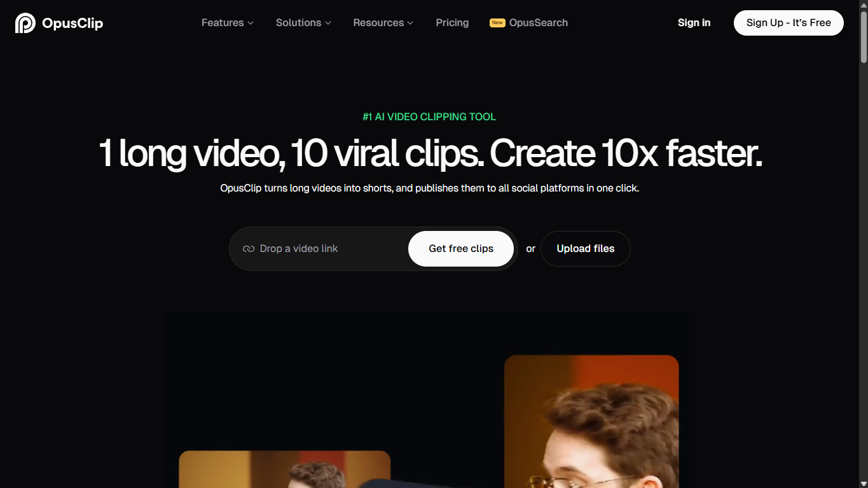868x488 pixels.
Task: Open the Solutions dropdown menu
Action: (303, 23)
